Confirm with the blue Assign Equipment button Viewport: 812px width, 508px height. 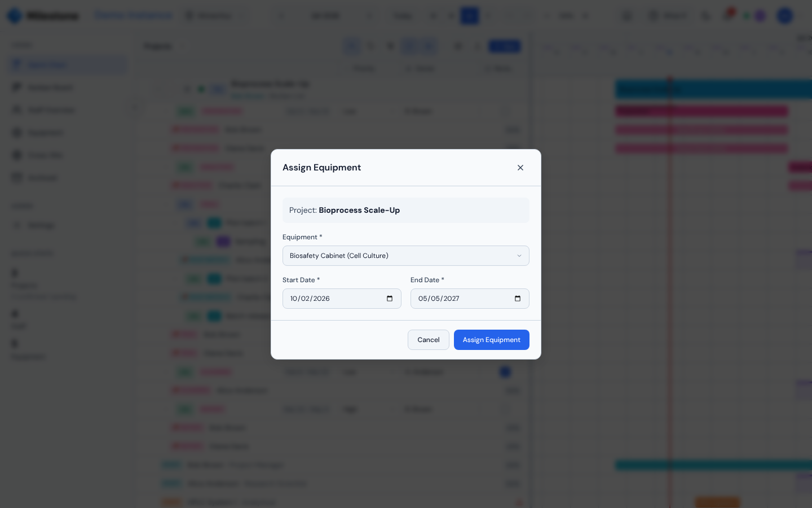coord(492,340)
